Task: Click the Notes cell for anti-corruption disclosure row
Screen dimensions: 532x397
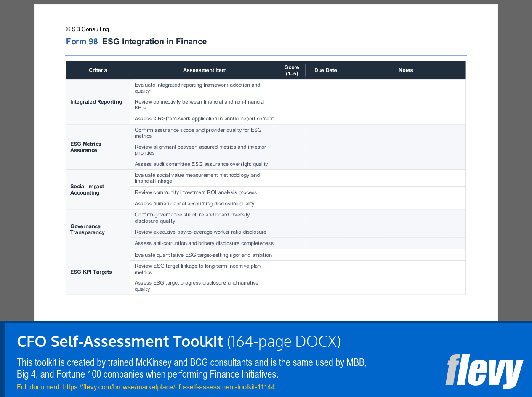Action: pyautogui.click(x=406, y=243)
